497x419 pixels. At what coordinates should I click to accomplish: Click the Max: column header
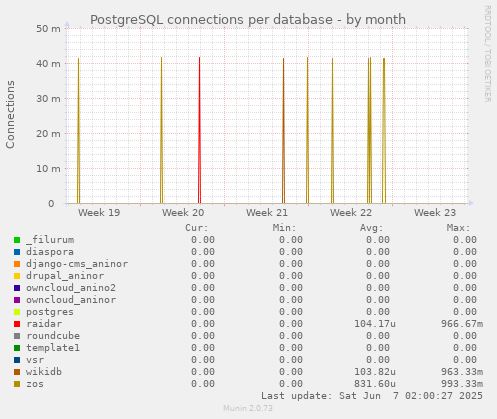point(458,228)
